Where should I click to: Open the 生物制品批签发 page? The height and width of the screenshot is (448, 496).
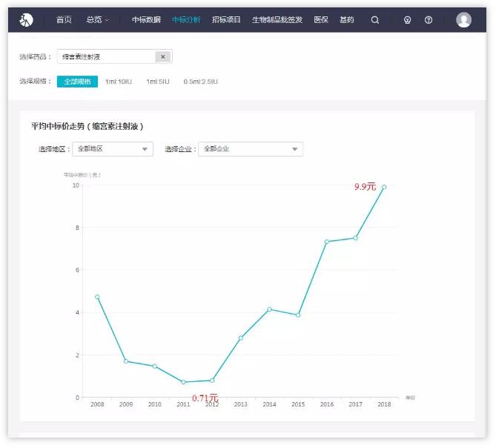click(277, 20)
